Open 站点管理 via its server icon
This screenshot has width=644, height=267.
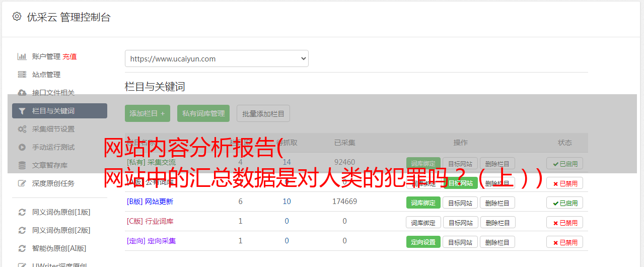tap(22, 75)
